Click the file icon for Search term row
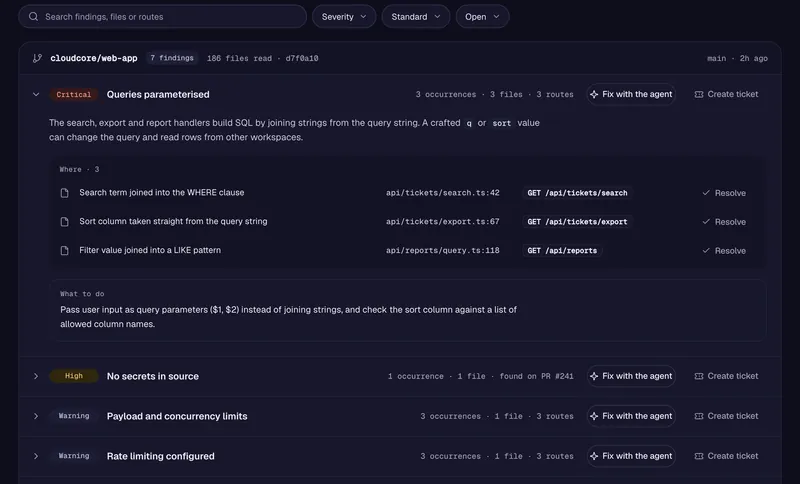The width and height of the screenshot is (800, 484). [64, 193]
